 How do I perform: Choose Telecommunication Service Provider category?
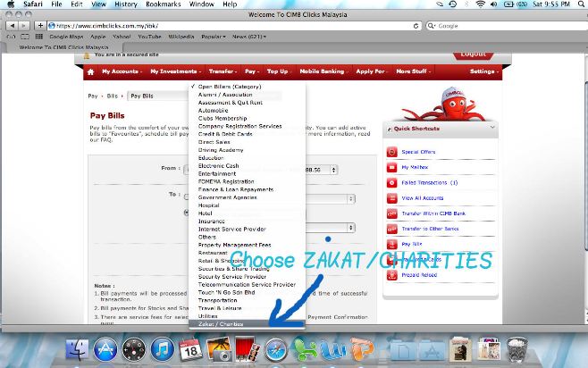[248, 285]
